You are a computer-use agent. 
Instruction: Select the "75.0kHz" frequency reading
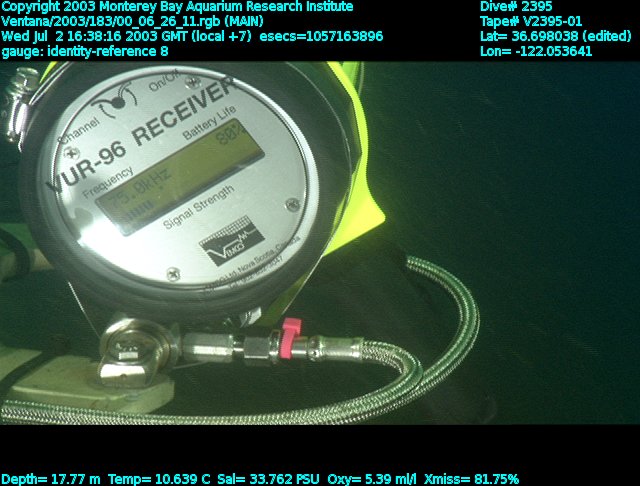tap(138, 188)
